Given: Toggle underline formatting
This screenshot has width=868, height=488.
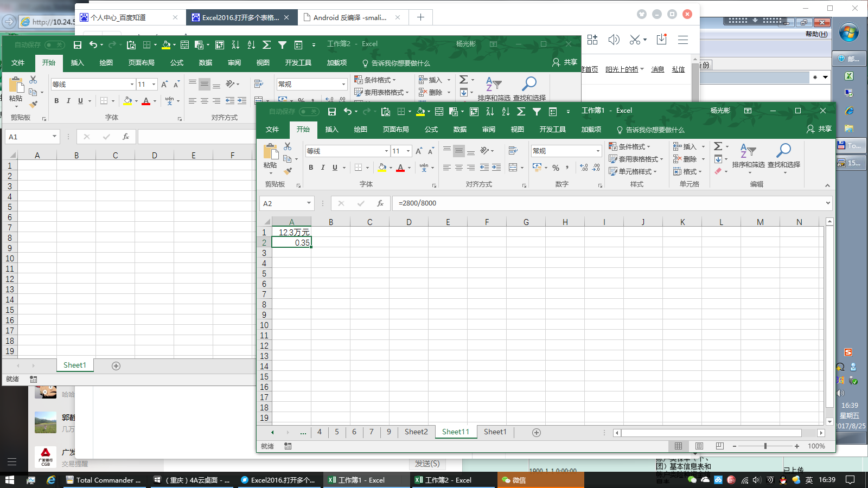Looking at the screenshot, I should pyautogui.click(x=334, y=168).
